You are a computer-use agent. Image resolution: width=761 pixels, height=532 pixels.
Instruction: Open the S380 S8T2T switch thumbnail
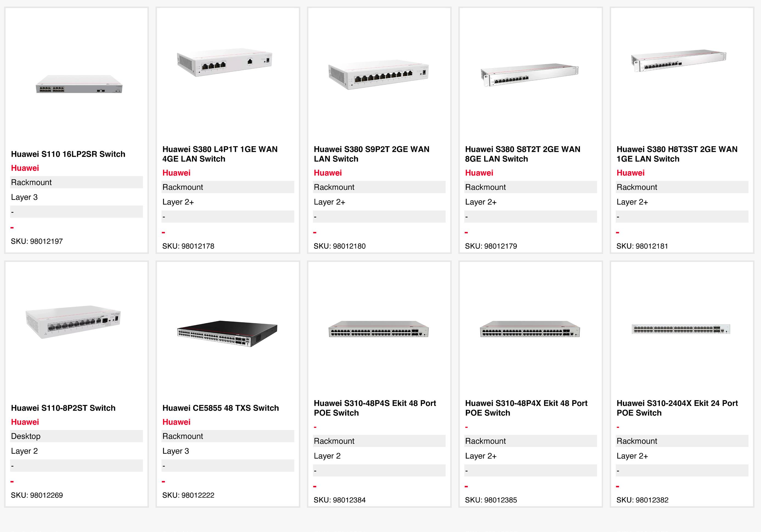529,75
